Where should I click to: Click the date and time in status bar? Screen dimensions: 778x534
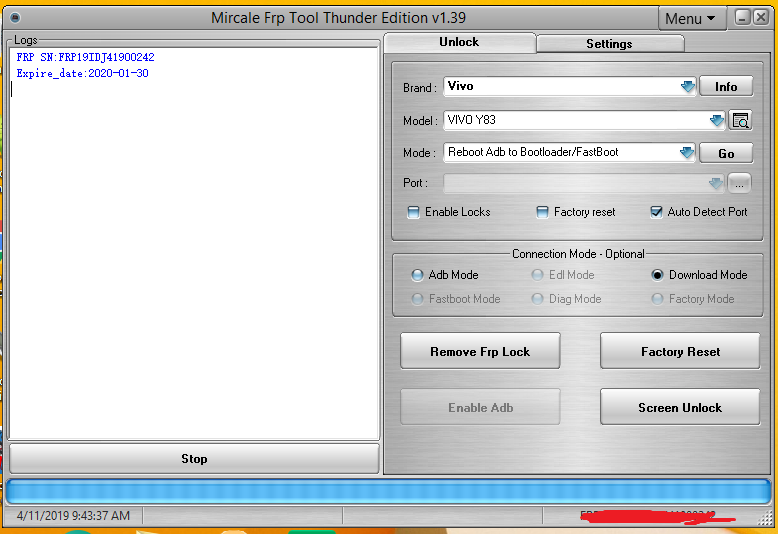pyautogui.click(x=73, y=516)
